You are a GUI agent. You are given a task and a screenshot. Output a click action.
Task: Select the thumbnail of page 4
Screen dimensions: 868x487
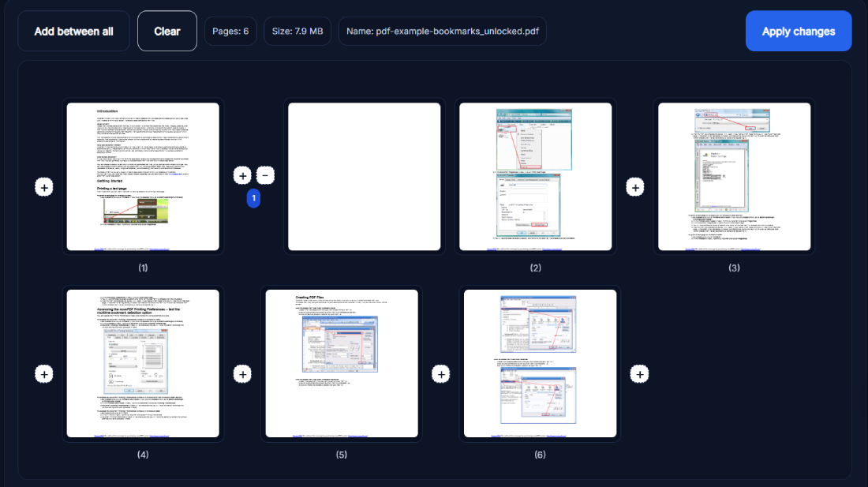(142, 362)
